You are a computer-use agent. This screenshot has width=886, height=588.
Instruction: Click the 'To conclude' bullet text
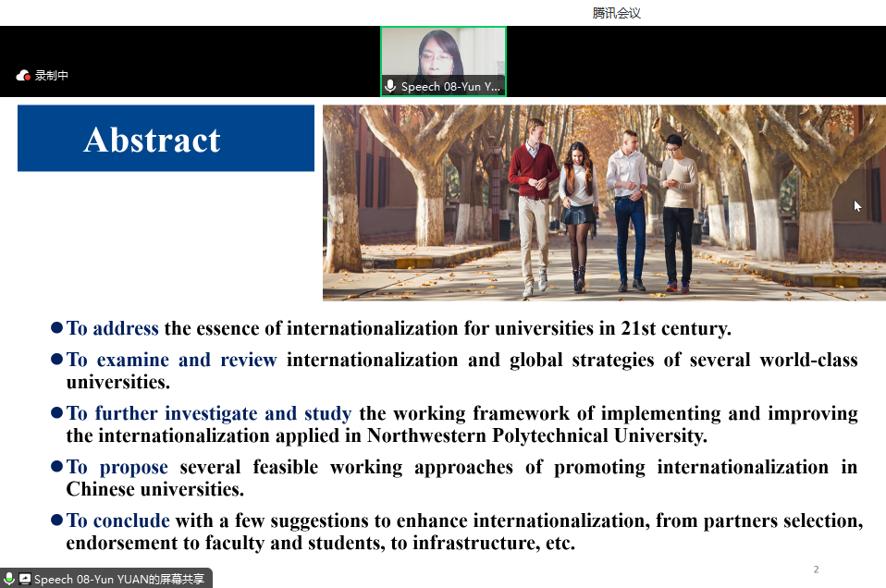tap(118, 521)
